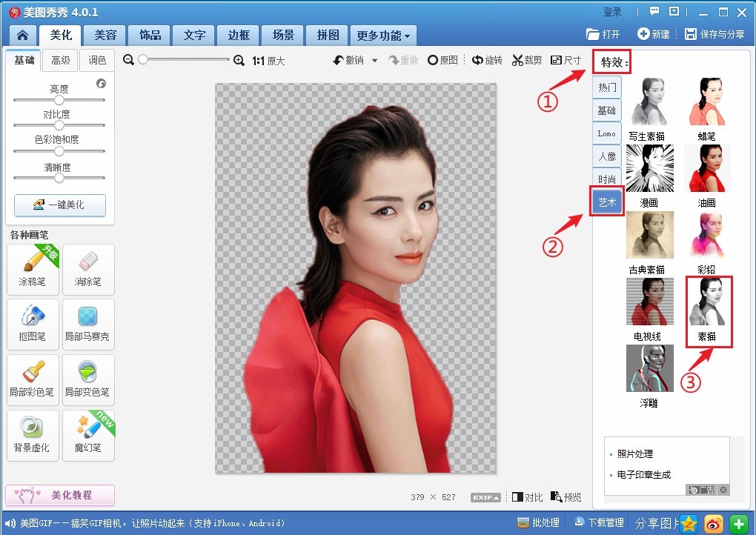The width and height of the screenshot is (756, 535).
Task: Click the skin/menu icon in title bar
Action: coord(674,12)
